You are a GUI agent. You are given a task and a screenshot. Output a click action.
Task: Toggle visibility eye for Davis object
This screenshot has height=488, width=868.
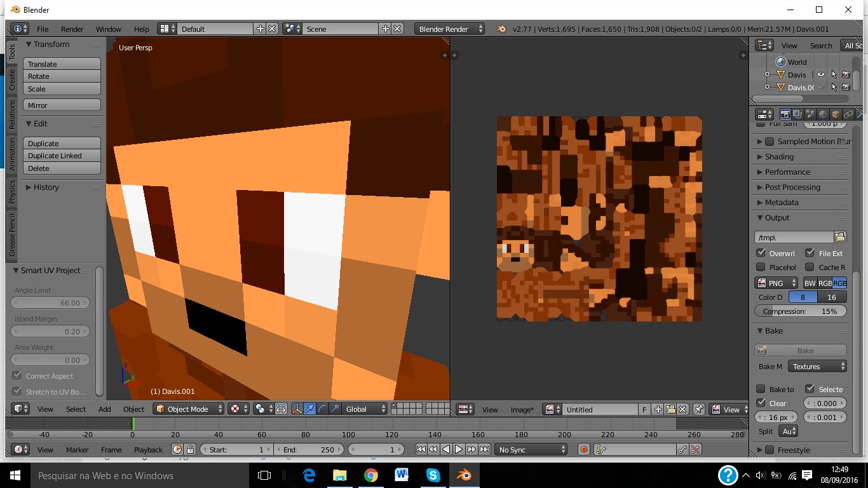tap(821, 74)
